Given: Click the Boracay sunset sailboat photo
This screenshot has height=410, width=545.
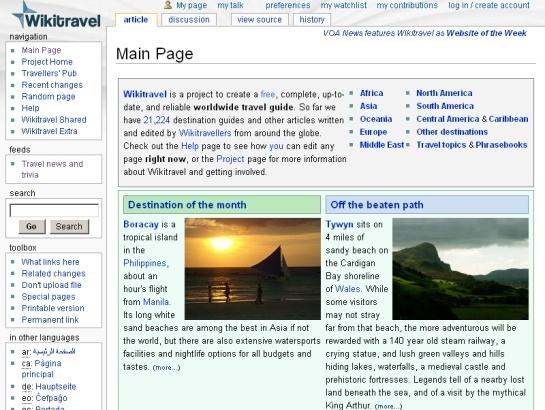Looking at the screenshot, I should click(253, 269).
